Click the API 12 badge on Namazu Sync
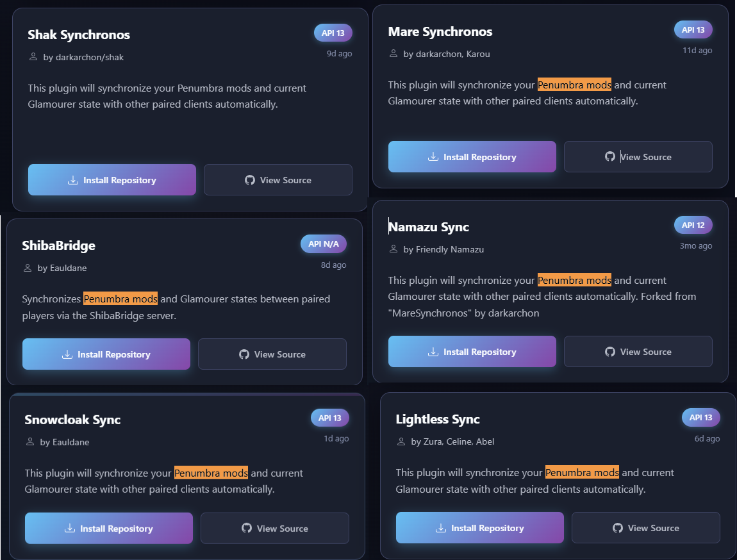Viewport: 737px width, 560px height. [693, 225]
